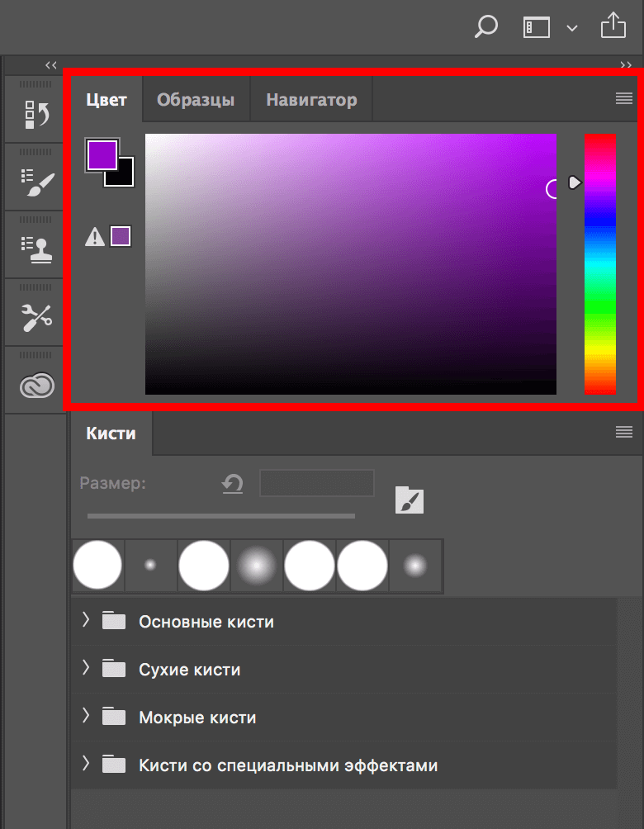This screenshot has width=644, height=829.
Task: Collapse the panel dock with the << button
Action: click(50, 65)
